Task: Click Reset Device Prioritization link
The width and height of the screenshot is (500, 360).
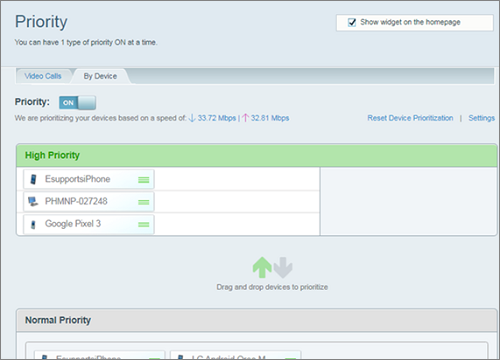Action: 410,118
